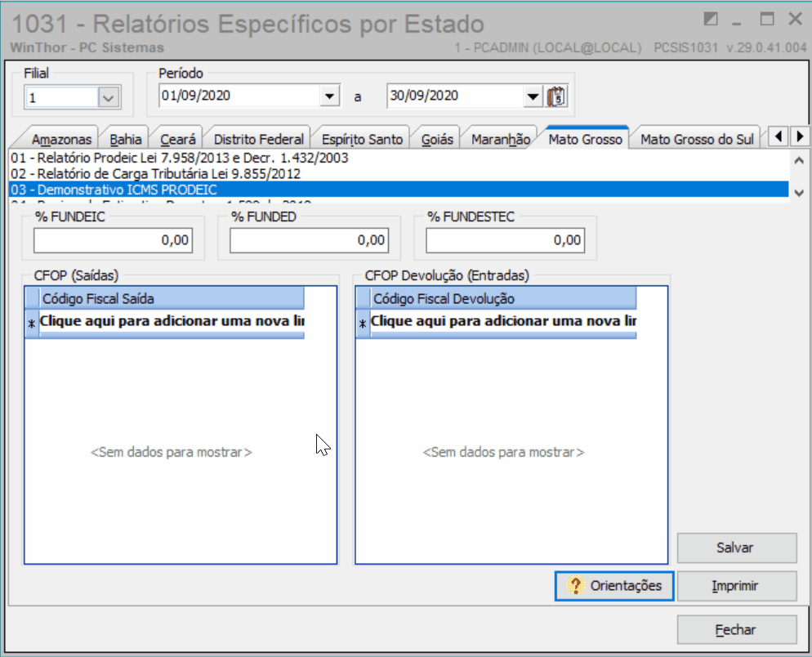Select 02 - Relatório de Carga Tributária

(x=399, y=173)
